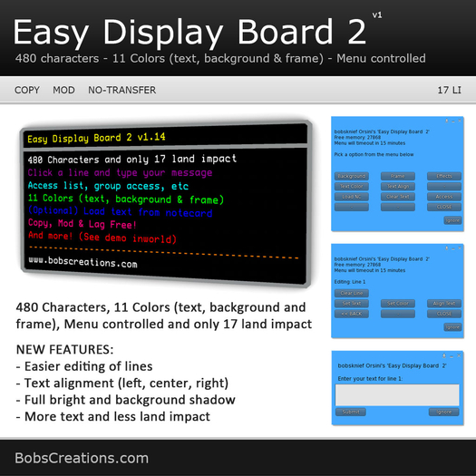
Task: Click the '17 LI' label
Action: [450, 90]
